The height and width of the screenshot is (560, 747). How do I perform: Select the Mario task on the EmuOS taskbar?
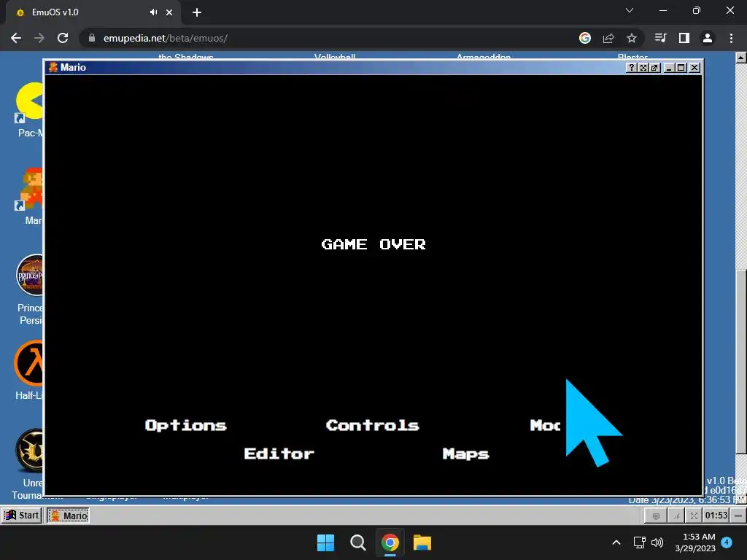coord(68,516)
